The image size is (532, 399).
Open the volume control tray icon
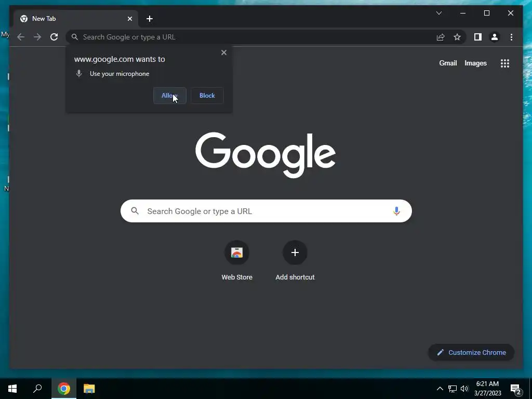464,389
